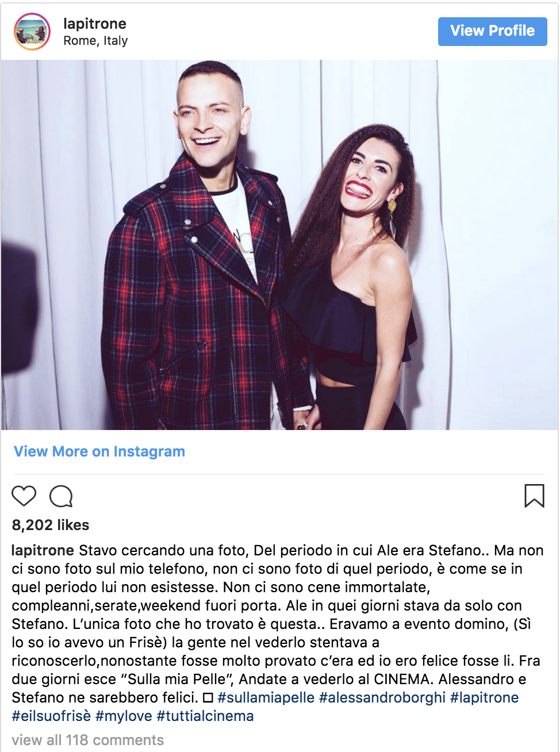This screenshot has width=560, height=752.
Task: Open hashtag #lapitrone
Action: coord(485,698)
